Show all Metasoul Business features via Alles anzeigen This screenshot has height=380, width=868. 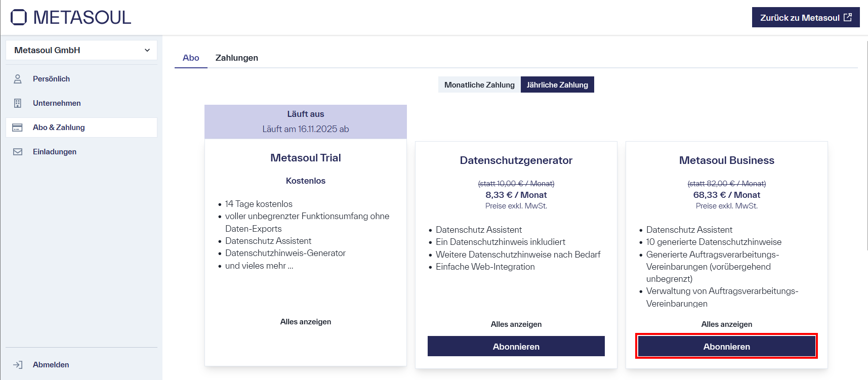pyautogui.click(x=727, y=324)
